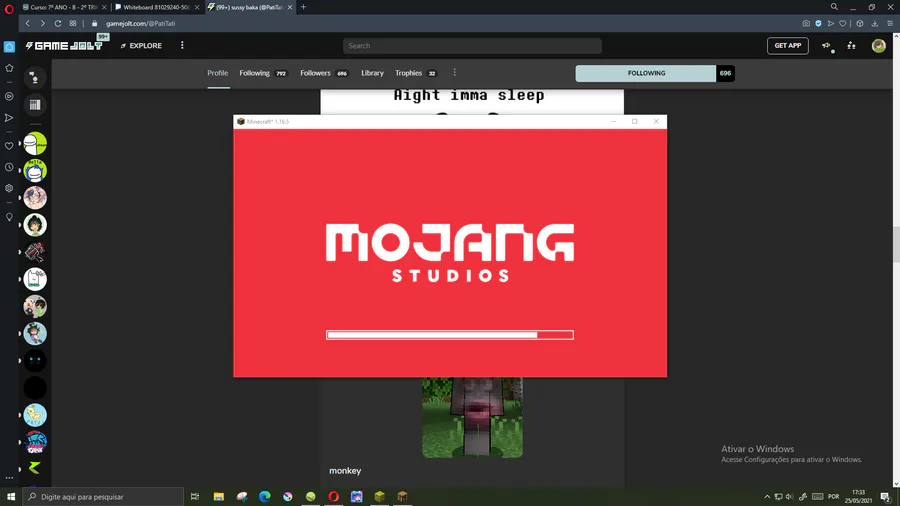Click the Game Jolt logo
Screen dimensions: 900x506
(x=64, y=45)
